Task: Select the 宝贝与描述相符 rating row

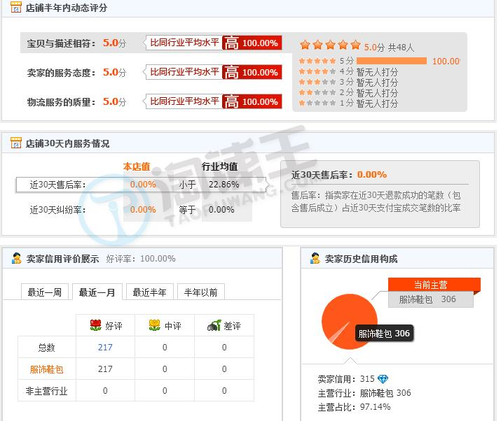Action: 151,43
